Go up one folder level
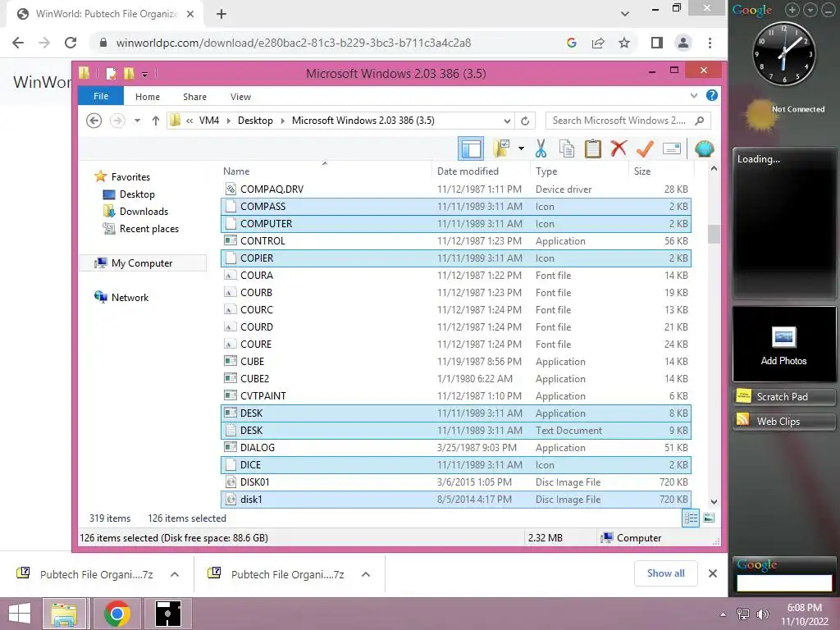 [155, 121]
